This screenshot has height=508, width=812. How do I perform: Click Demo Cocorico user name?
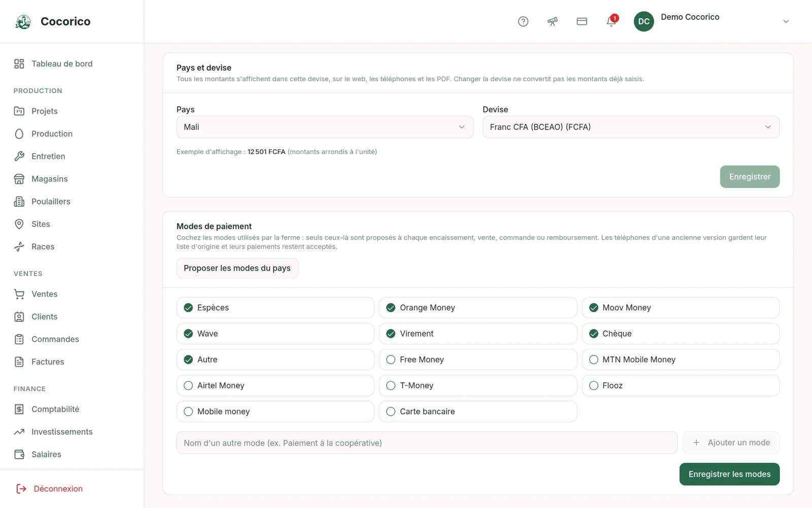pyautogui.click(x=690, y=17)
